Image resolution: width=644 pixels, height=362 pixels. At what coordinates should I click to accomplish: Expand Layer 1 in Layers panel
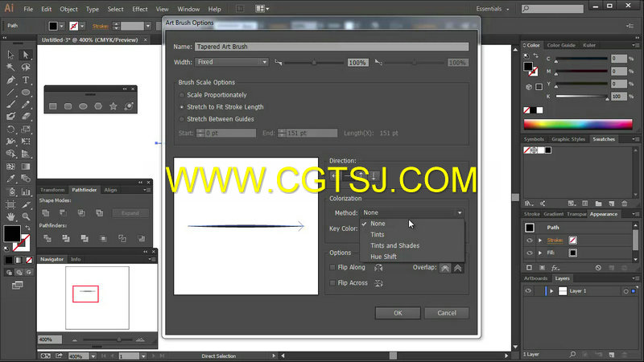coord(551,291)
